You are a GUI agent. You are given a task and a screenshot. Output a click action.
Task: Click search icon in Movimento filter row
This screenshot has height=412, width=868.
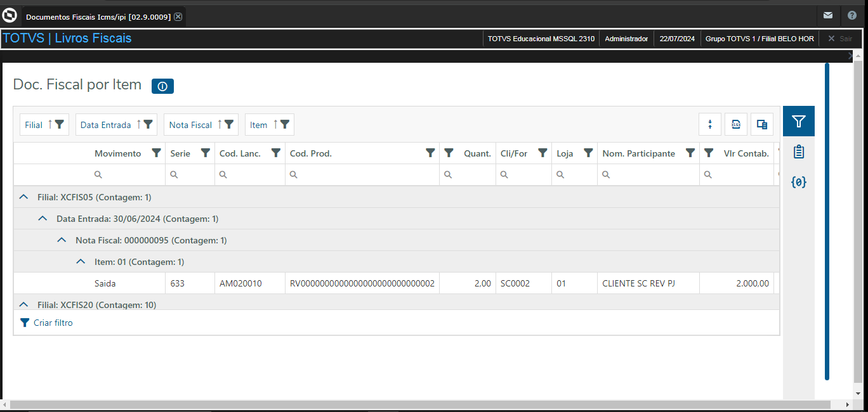98,174
